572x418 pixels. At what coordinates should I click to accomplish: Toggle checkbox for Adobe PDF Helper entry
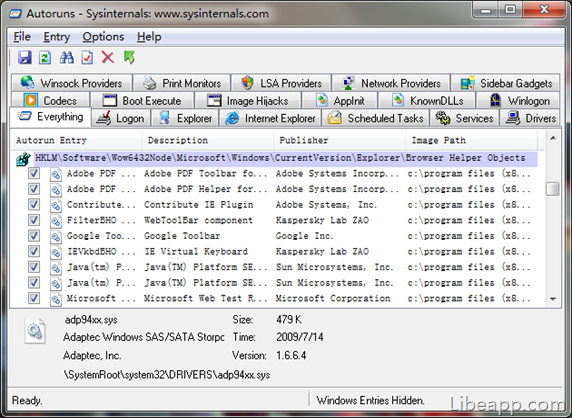[x=34, y=189]
